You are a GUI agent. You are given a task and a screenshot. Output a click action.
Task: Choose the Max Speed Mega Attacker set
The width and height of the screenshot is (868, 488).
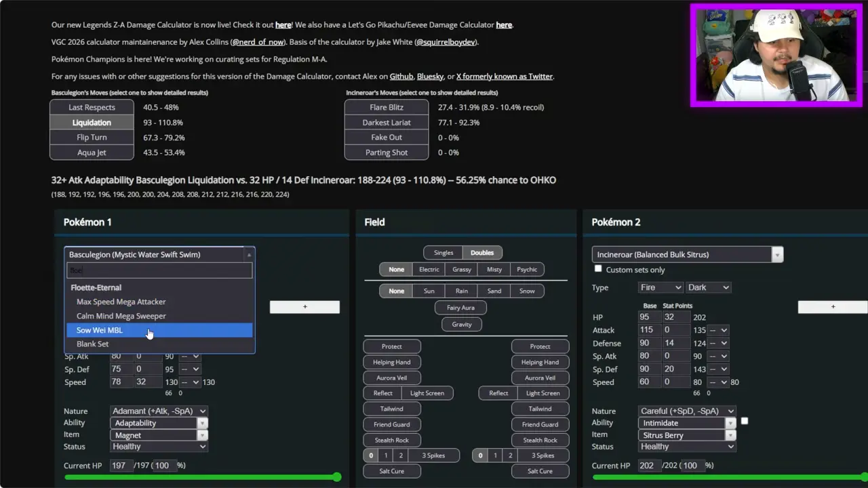159,302
